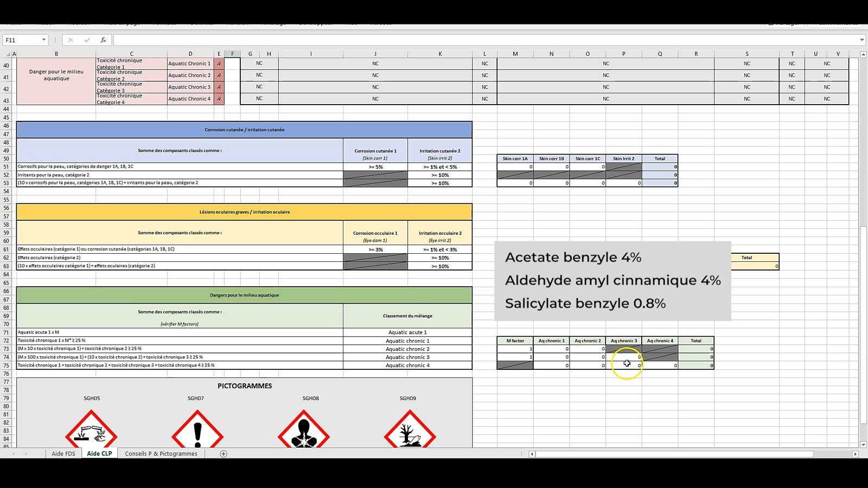Select the 'M factor' header cell
Screen dimensions: 868x488
(515, 341)
